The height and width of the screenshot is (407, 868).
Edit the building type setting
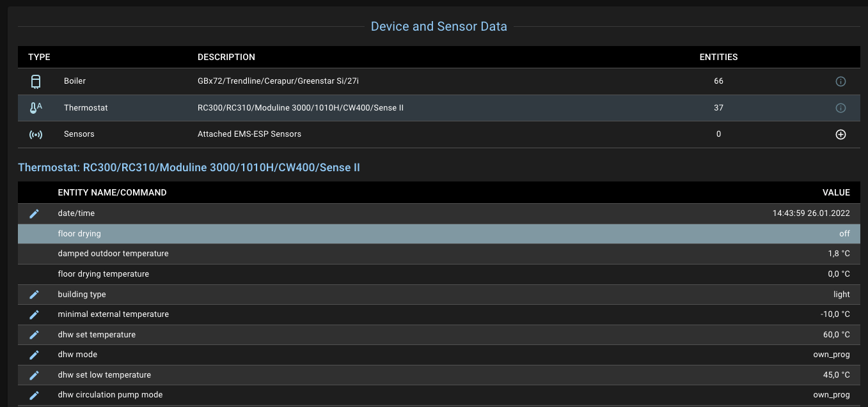pyautogui.click(x=34, y=294)
